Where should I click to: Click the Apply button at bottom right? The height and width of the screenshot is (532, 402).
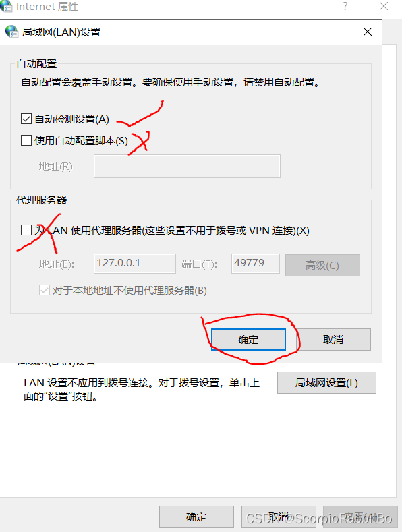360,516
